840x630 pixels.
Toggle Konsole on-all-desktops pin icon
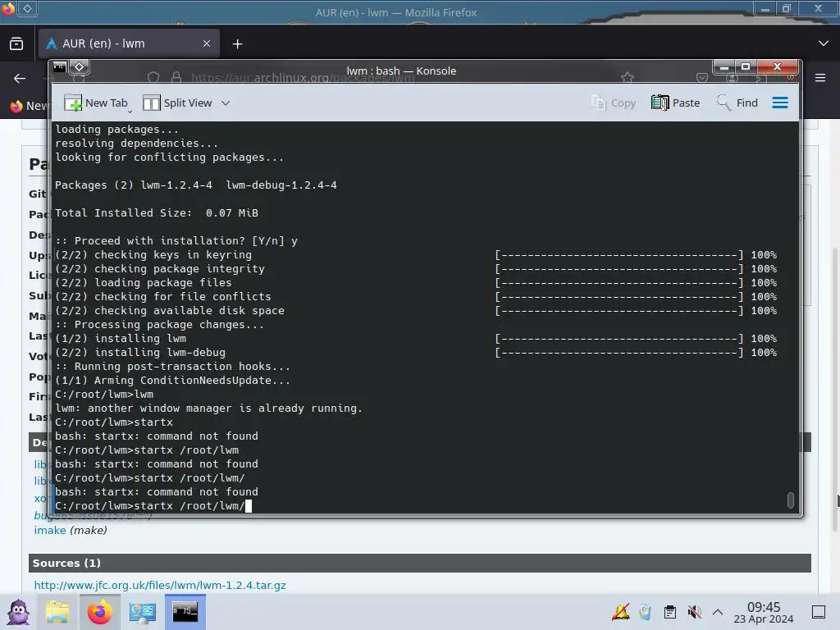pos(80,67)
